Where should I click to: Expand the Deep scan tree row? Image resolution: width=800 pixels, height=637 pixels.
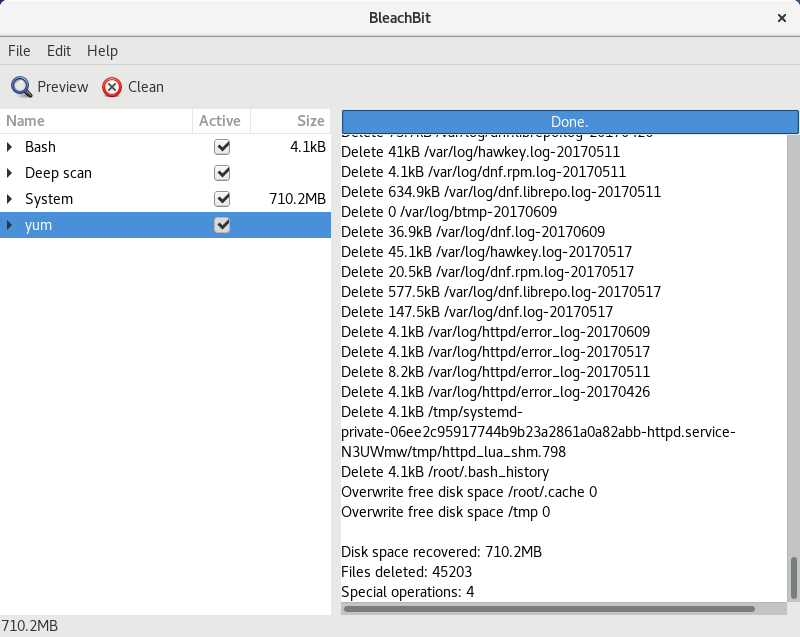pyautogui.click(x=9, y=173)
